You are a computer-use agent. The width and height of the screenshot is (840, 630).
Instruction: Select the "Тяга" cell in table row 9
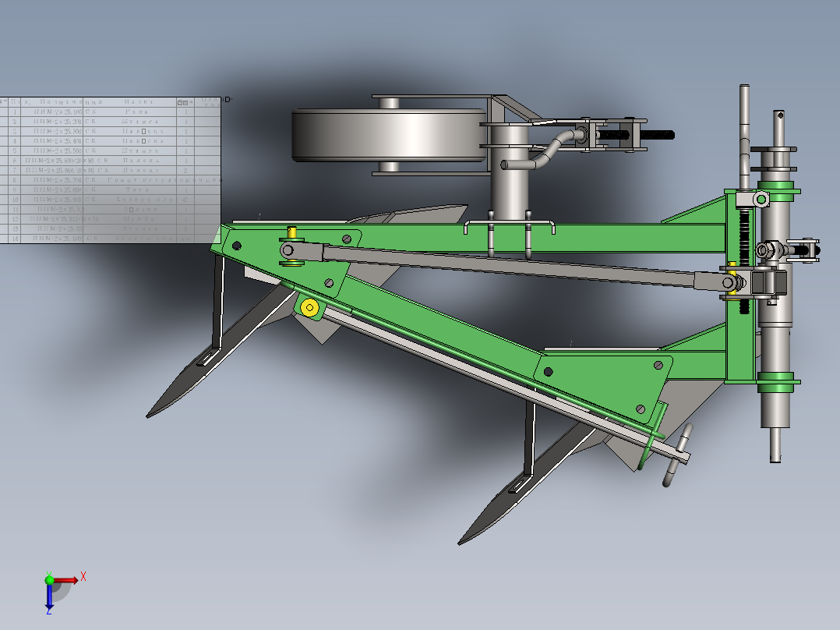click(130, 189)
